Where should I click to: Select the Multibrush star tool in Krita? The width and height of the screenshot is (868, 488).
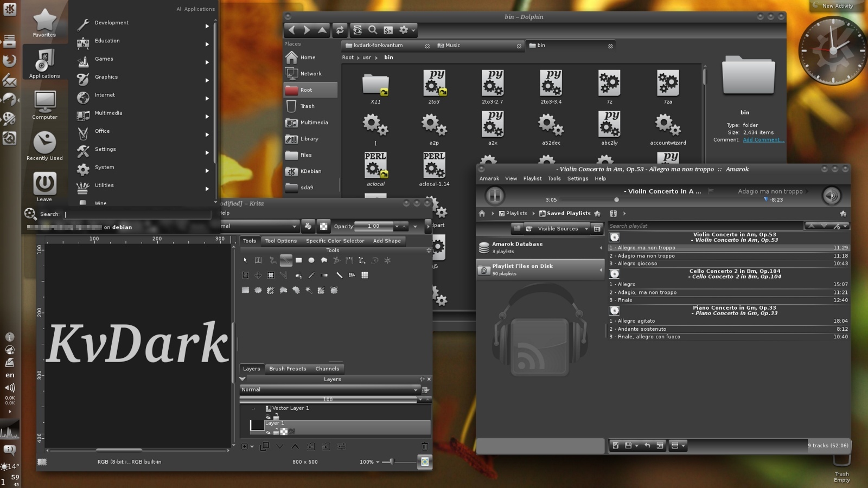[x=387, y=260]
